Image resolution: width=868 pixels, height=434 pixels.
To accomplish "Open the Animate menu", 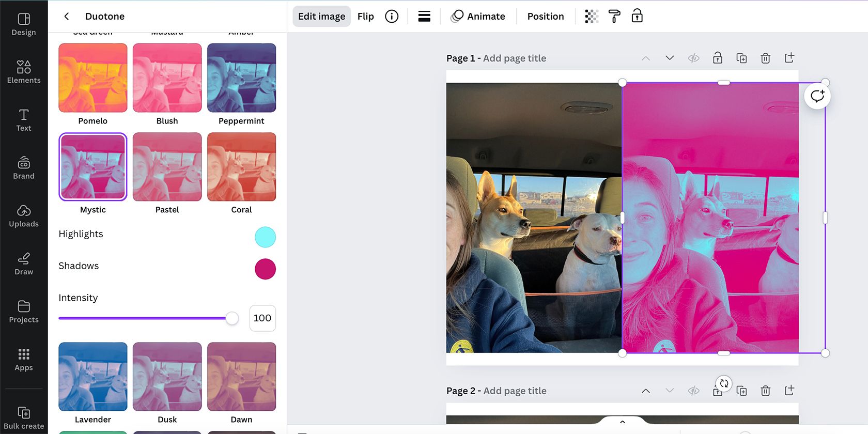I will coord(478,17).
